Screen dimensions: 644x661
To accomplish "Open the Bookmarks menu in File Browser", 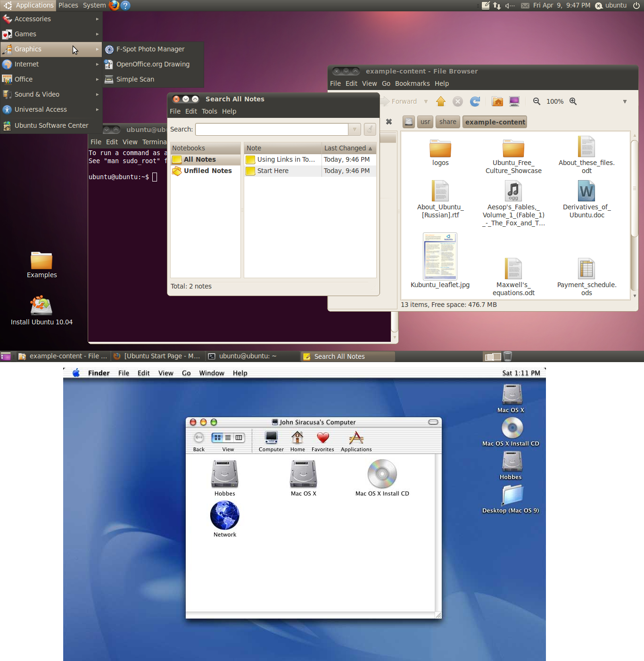I will pos(412,83).
